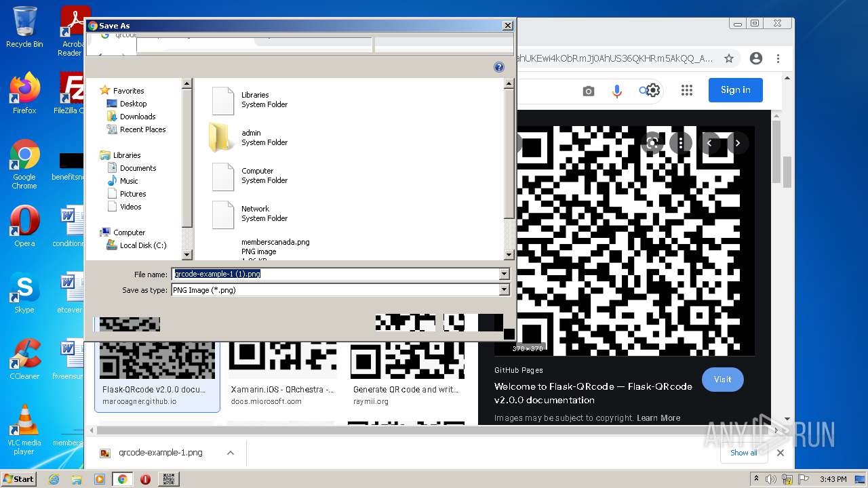Open Welcome to Flask-QRcode documentation link
Viewport: 868px width, 488px height.
[593, 393]
